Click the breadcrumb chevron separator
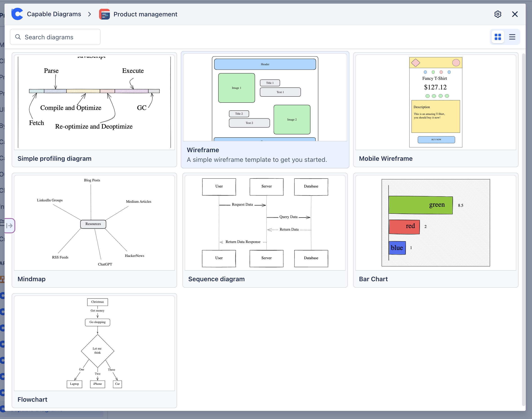This screenshot has width=532, height=419. pyautogui.click(x=89, y=14)
